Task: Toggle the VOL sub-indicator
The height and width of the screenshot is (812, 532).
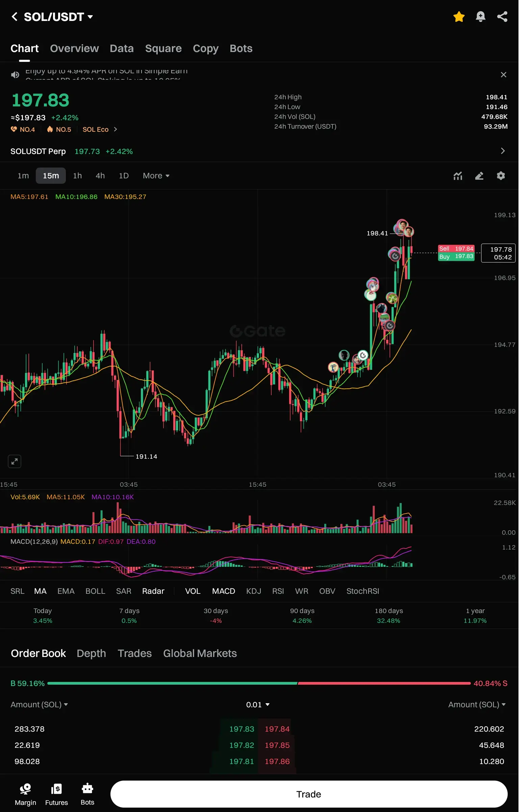Action: pos(193,591)
